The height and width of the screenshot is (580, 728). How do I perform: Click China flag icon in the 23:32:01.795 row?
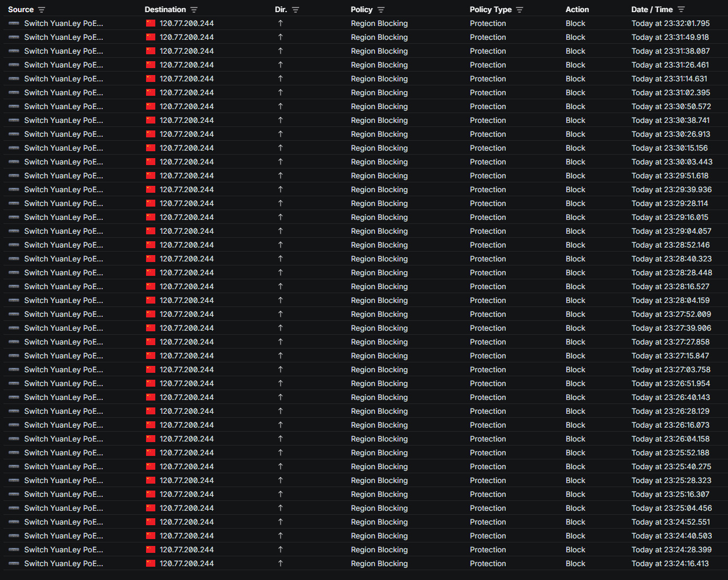pyautogui.click(x=151, y=24)
